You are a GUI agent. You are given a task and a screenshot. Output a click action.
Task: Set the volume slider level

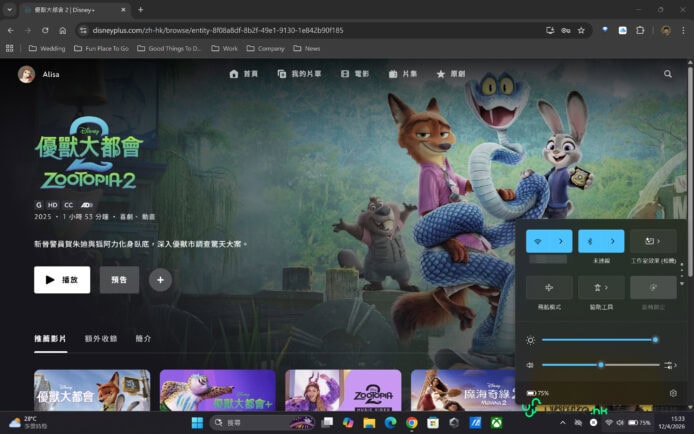[601, 365]
